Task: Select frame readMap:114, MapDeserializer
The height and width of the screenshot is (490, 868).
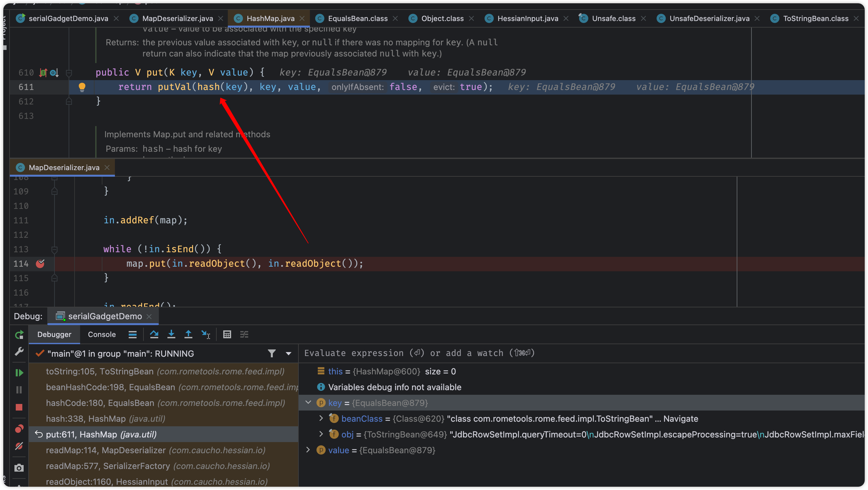Action: (x=163, y=450)
